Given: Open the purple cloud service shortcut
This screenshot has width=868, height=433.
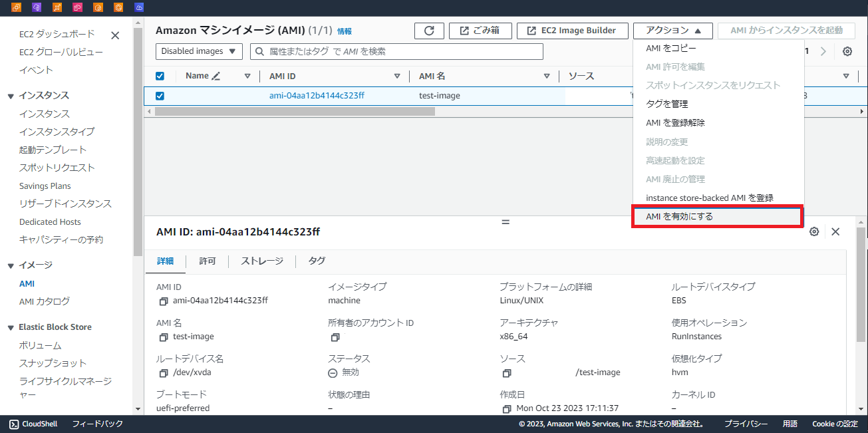Looking at the screenshot, I should pyautogui.click(x=37, y=7).
